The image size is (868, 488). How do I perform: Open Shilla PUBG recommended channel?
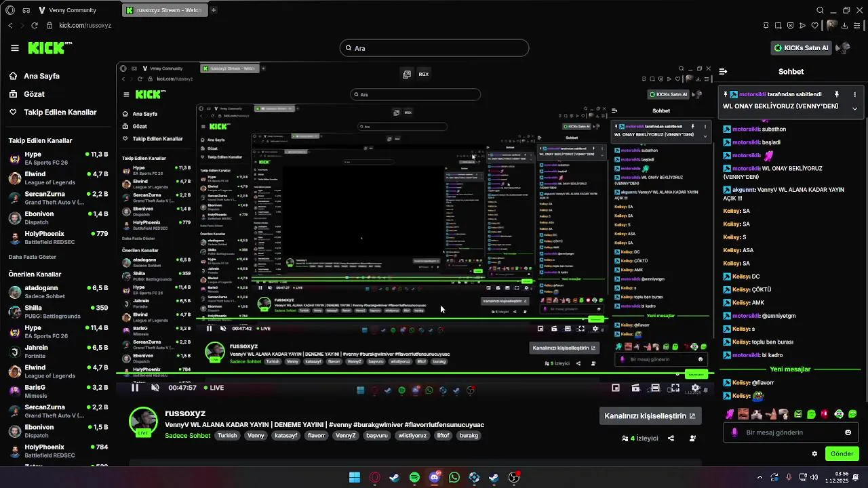coord(58,312)
